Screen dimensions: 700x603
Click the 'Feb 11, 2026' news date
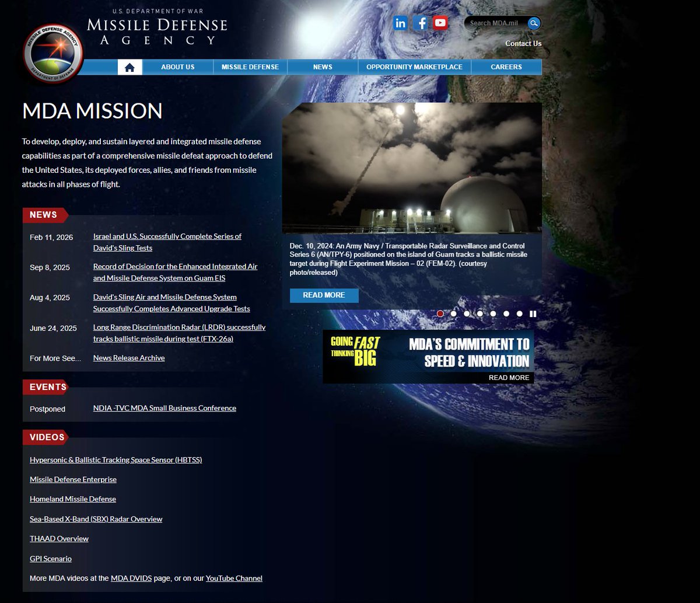pyautogui.click(x=51, y=237)
